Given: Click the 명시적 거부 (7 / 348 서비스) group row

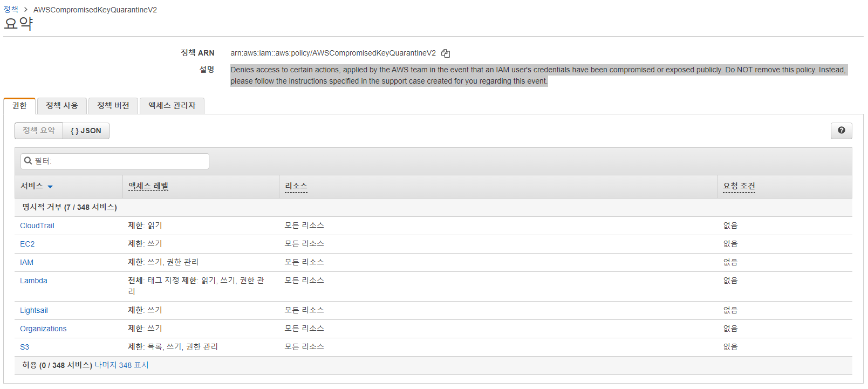Looking at the screenshot, I should [x=433, y=207].
